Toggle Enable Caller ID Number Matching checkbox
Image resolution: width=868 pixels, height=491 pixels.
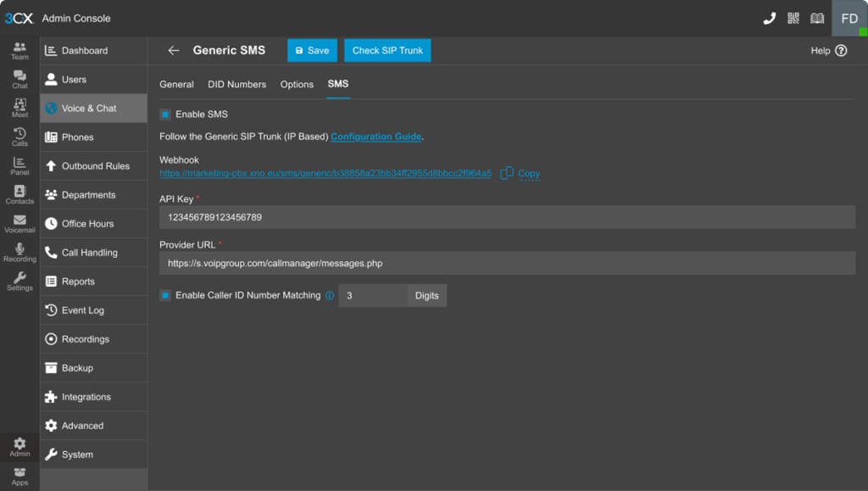pyautogui.click(x=165, y=296)
